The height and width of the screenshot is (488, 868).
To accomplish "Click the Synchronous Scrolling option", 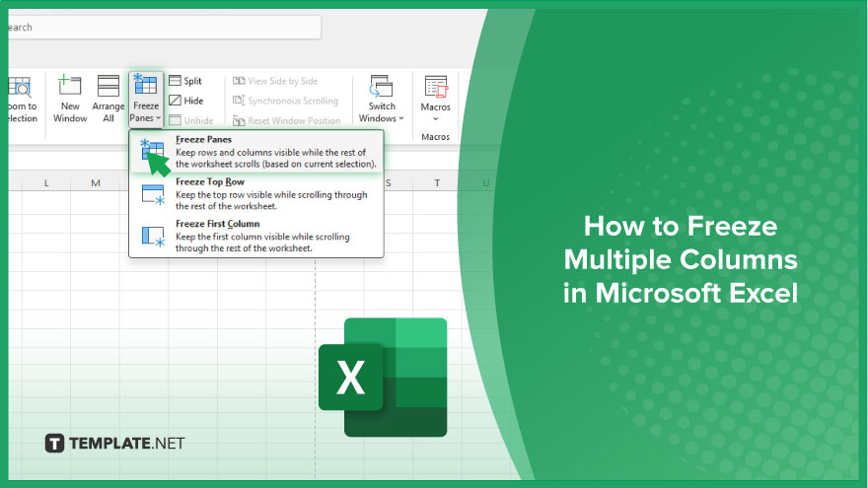I will (x=285, y=101).
